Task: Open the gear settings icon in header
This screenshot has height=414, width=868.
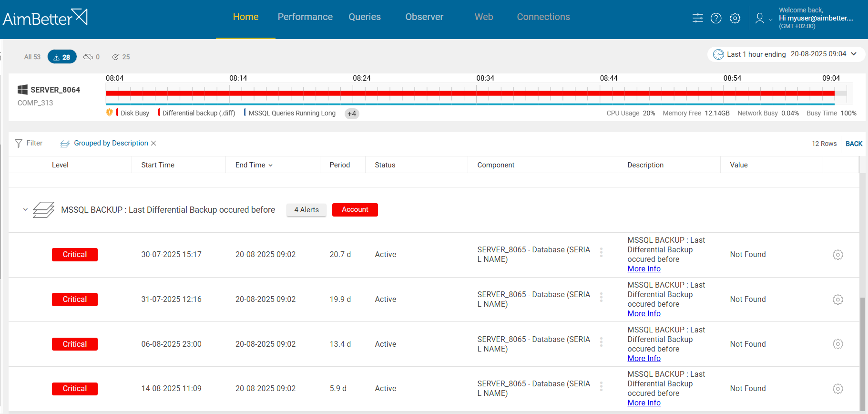Action: (x=735, y=18)
